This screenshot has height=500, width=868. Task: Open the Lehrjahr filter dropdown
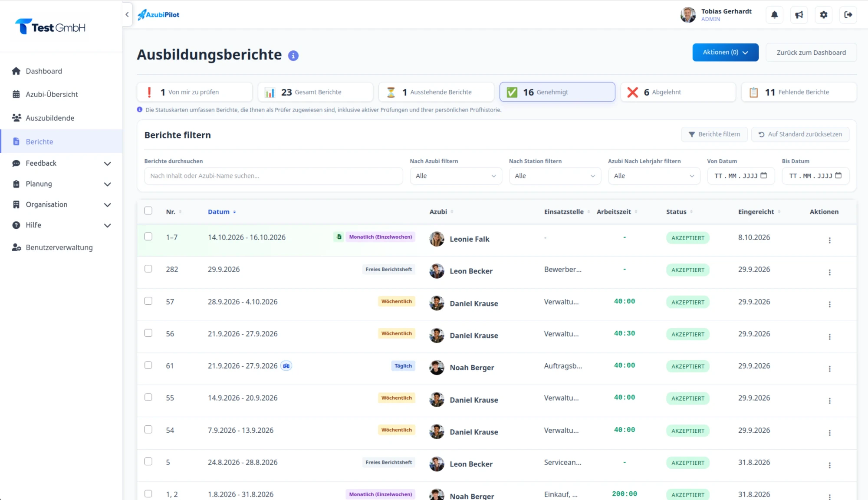coord(654,176)
